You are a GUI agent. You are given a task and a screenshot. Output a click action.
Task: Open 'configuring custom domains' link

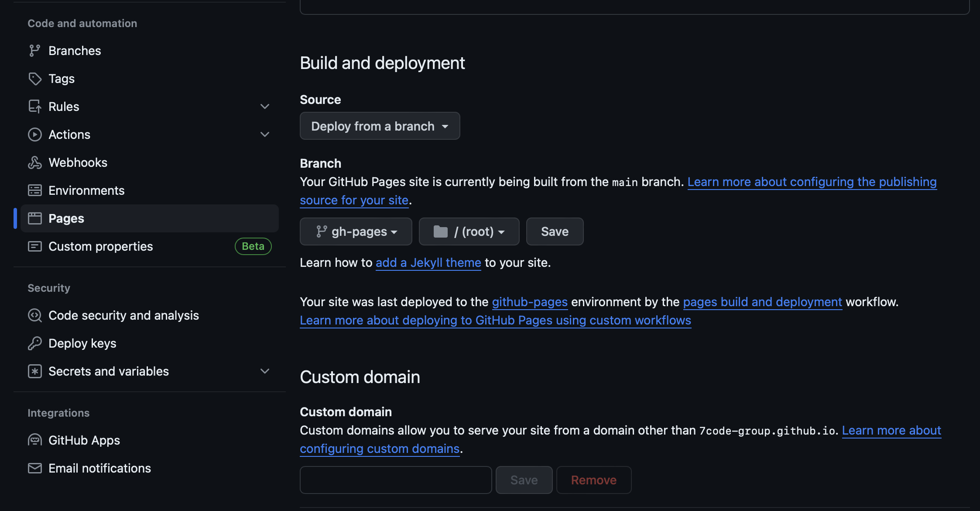(380, 449)
